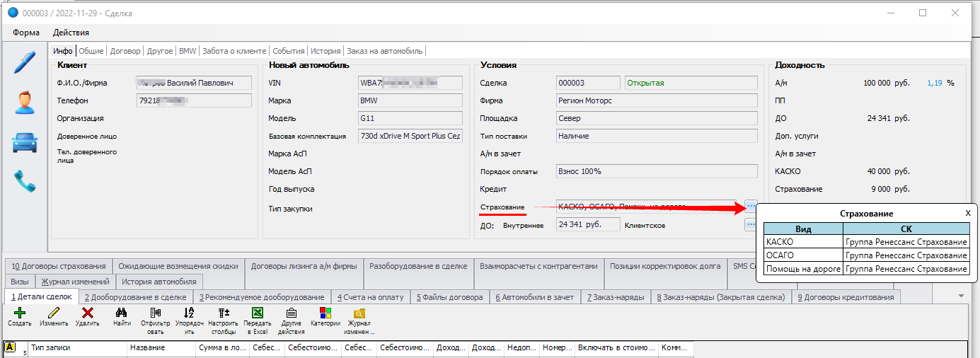Screen dimensions: 980x358
Task: Select the blue car icon in sidebar
Action: point(25,143)
